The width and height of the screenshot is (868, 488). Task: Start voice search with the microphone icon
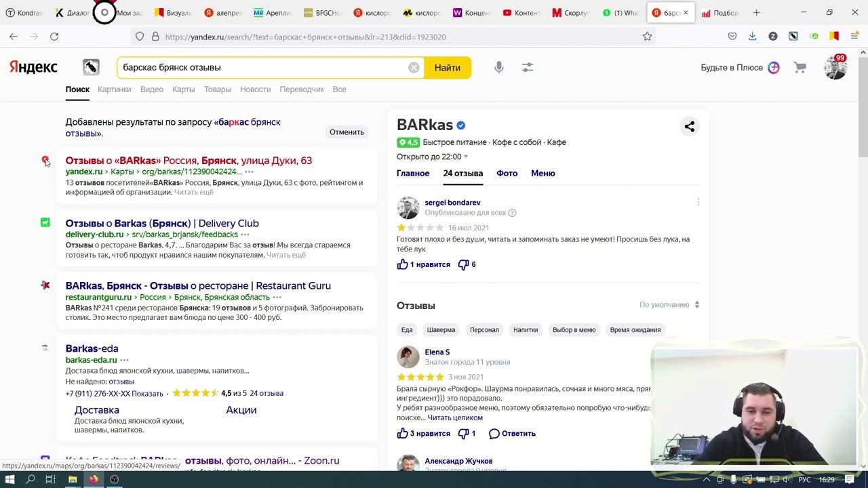(499, 68)
